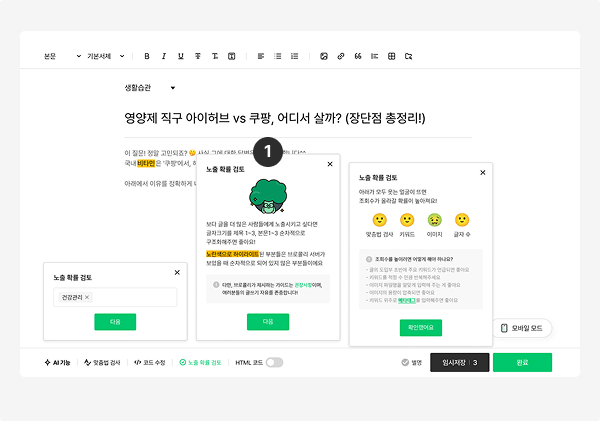Insert a hyperlink using link icon
The image size is (600, 421).
coord(341,56)
